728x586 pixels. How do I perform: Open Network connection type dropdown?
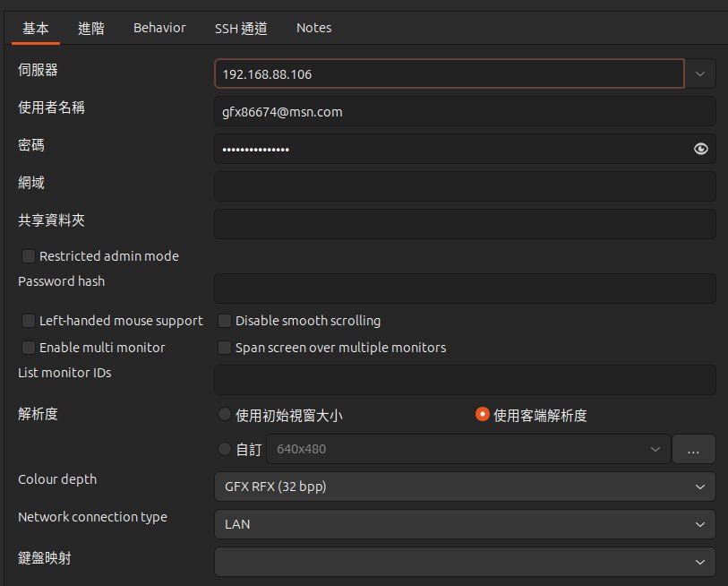(464, 524)
